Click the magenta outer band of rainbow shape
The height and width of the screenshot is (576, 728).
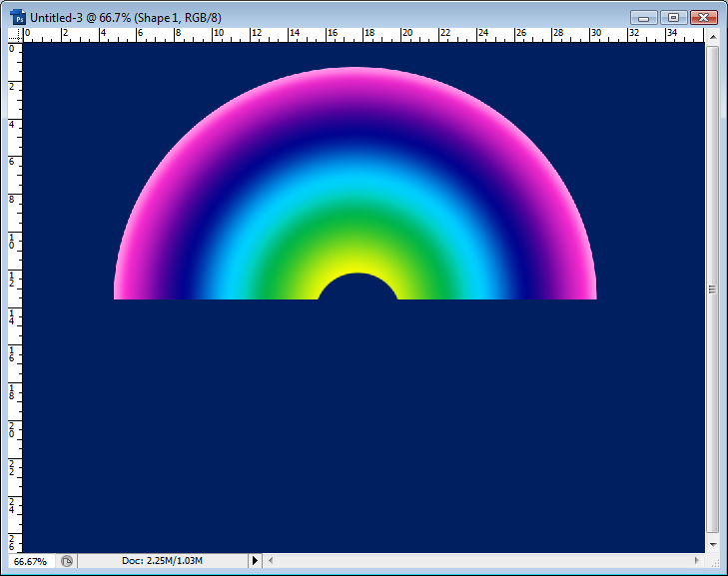point(356,81)
